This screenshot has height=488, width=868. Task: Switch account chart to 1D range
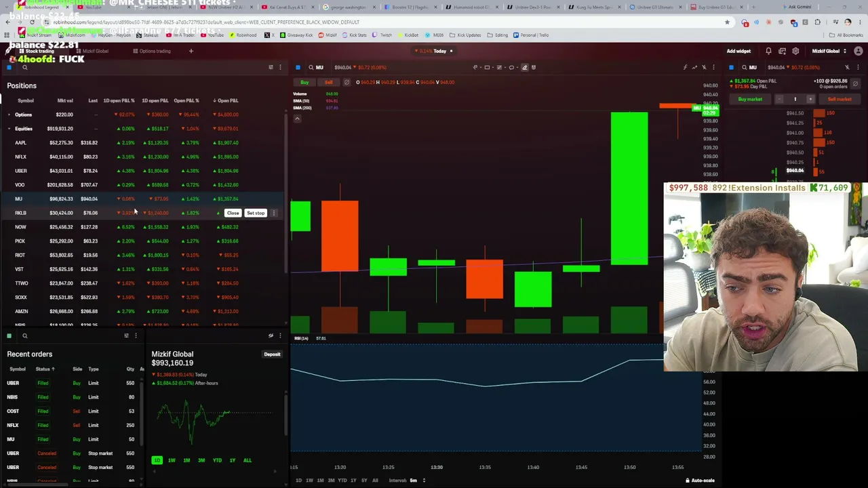[x=157, y=460]
